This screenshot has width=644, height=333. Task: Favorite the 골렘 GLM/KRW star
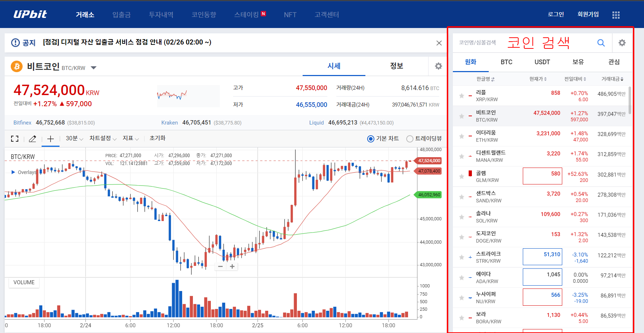tap(461, 177)
